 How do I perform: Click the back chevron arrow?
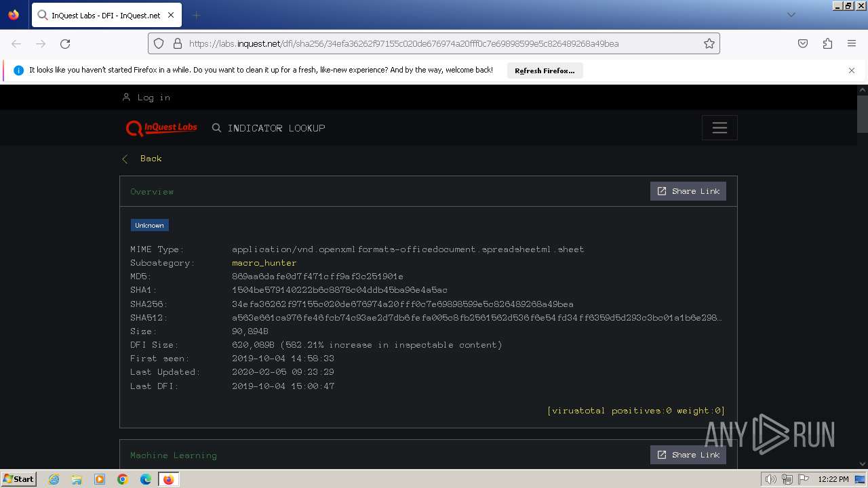coord(125,159)
